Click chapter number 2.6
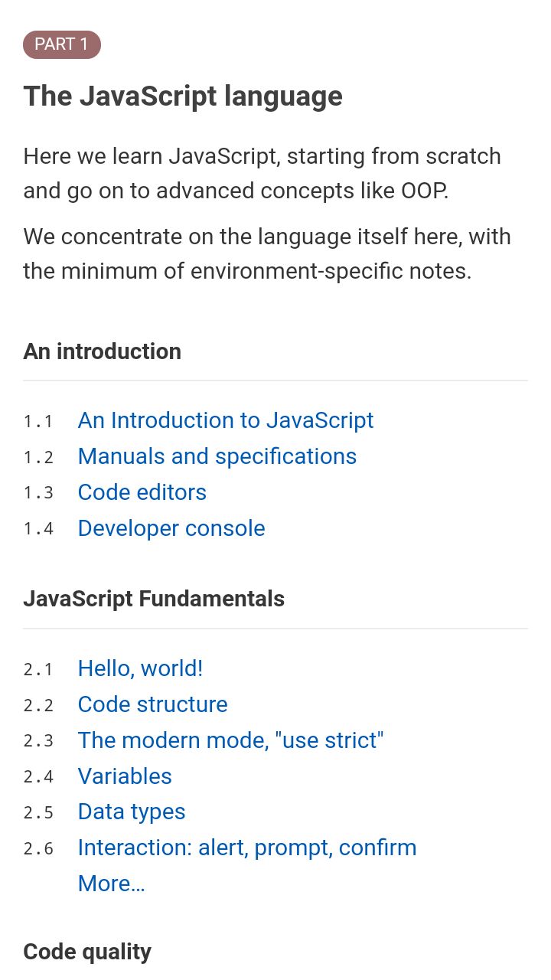The image size is (551, 980). [x=38, y=848]
